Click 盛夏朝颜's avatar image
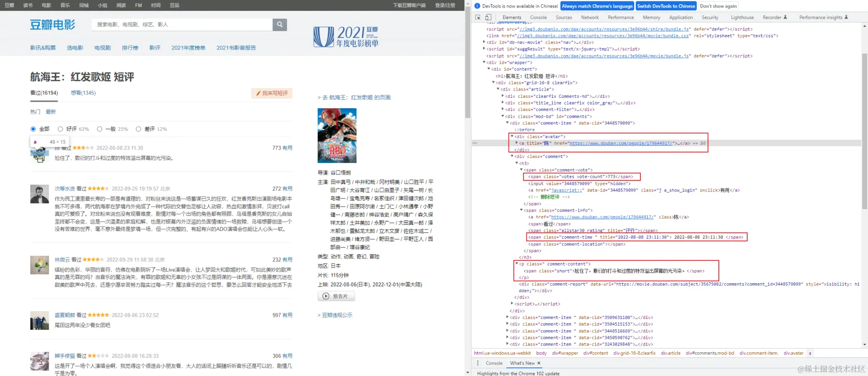The image size is (868, 376). tap(39, 321)
